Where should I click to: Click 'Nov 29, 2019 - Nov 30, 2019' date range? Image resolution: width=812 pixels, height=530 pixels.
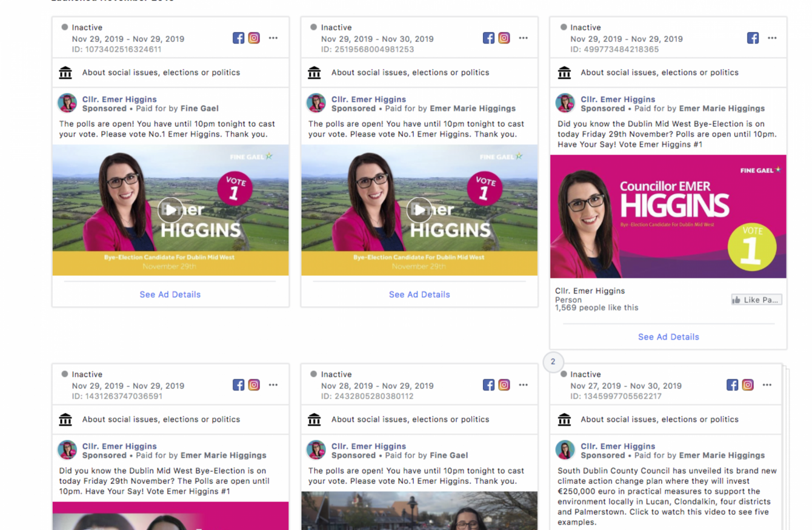(x=378, y=39)
